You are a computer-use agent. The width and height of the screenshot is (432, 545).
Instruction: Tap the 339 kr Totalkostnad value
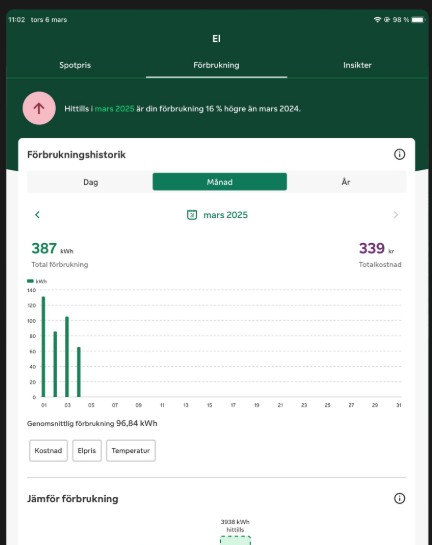point(376,249)
